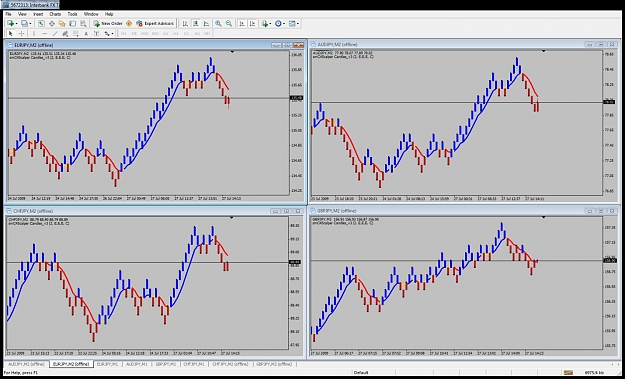Select the trendline drawing tool
The height and width of the screenshot is (379, 625).
click(55, 33)
